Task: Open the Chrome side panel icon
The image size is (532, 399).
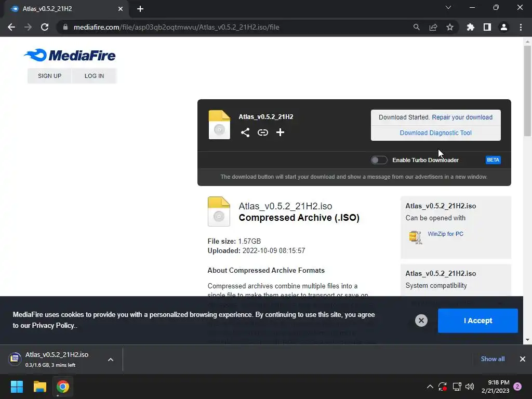Action: coord(487,27)
